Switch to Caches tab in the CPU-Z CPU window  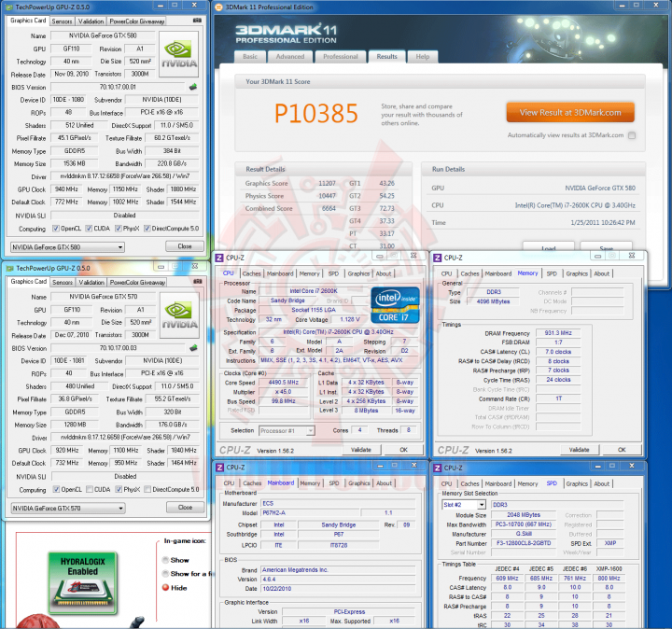pyautogui.click(x=252, y=273)
